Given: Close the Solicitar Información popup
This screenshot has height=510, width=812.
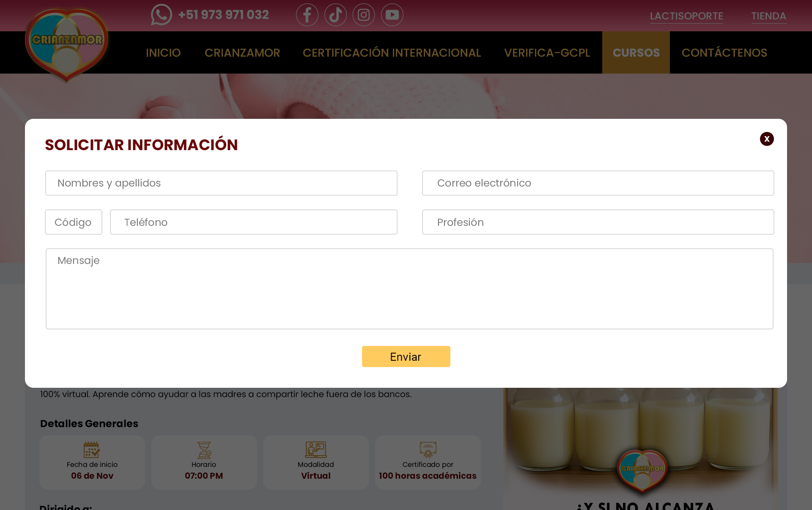Looking at the screenshot, I should coord(766,139).
